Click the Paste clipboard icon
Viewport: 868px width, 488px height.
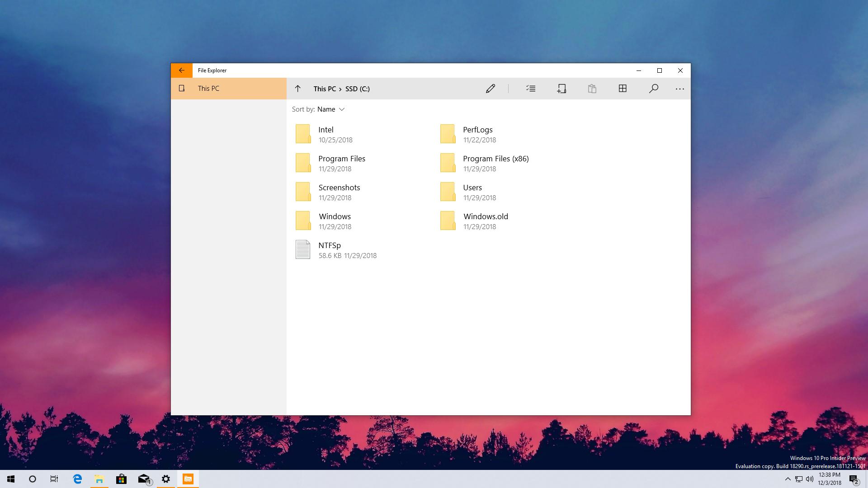pyautogui.click(x=592, y=89)
